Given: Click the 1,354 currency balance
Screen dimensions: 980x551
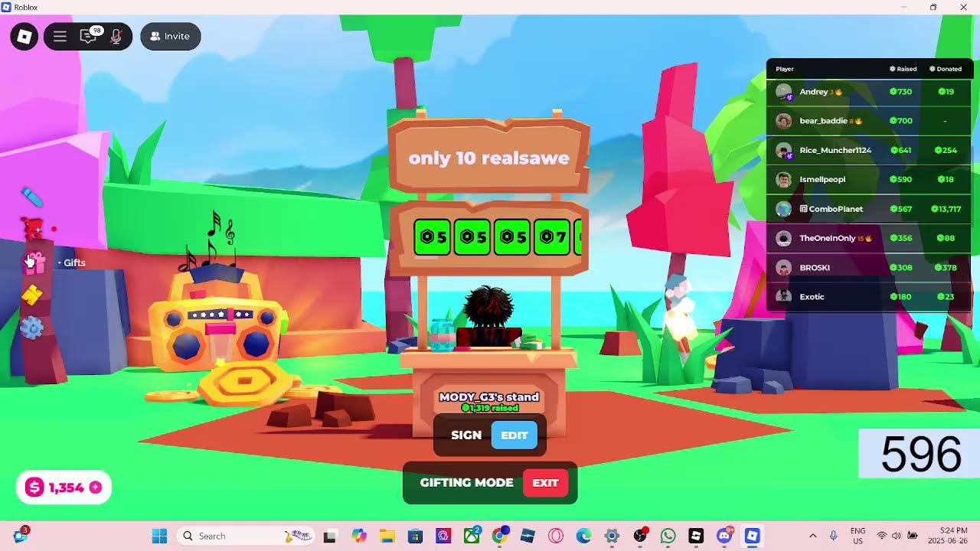Looking at the screenshot, I should coord(66,487).
